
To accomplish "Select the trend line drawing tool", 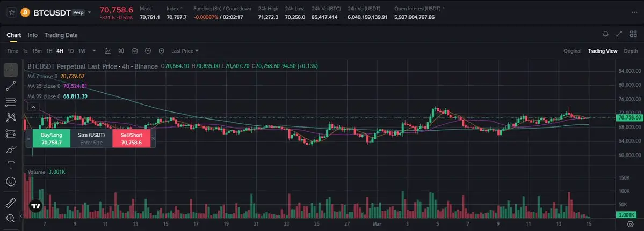I will pos(11,86).
